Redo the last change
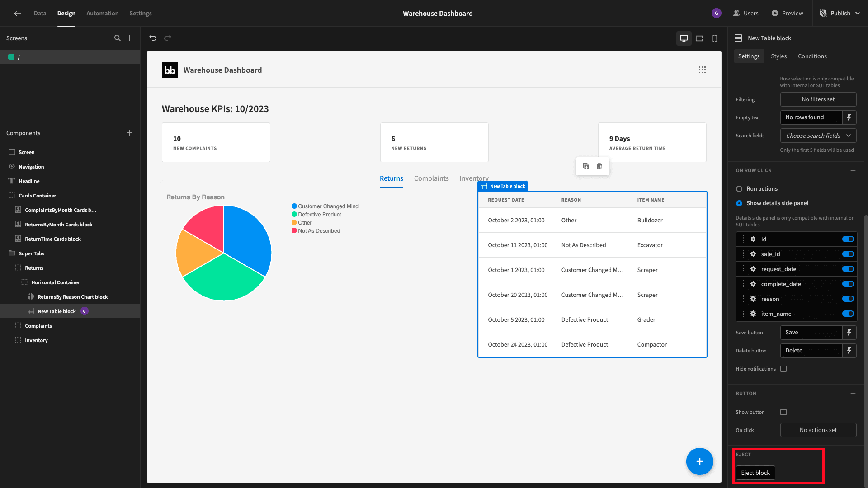The height and width of the screenshot is (488, 868). pyautogui.click(x=168, y=38)
